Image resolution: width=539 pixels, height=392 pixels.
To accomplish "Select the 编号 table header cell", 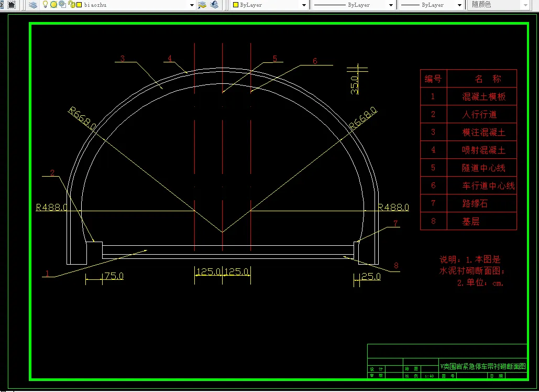I will (433, 79).
